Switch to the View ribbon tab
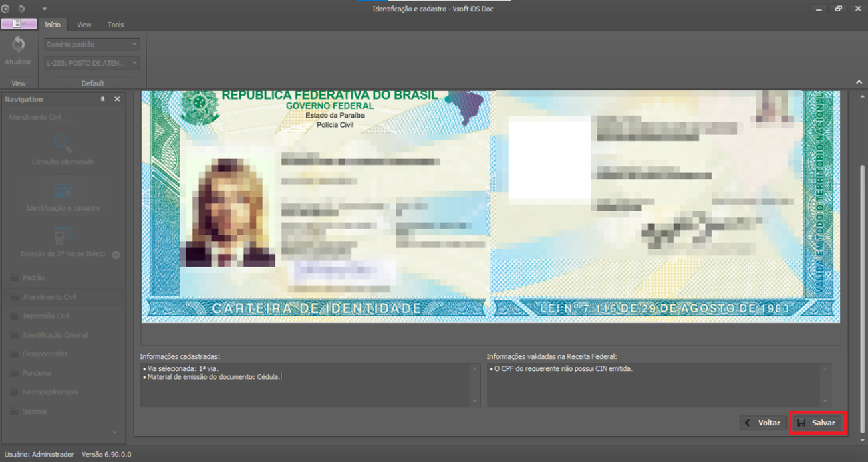This screenshot has width=868, height=462. [84, 25]
